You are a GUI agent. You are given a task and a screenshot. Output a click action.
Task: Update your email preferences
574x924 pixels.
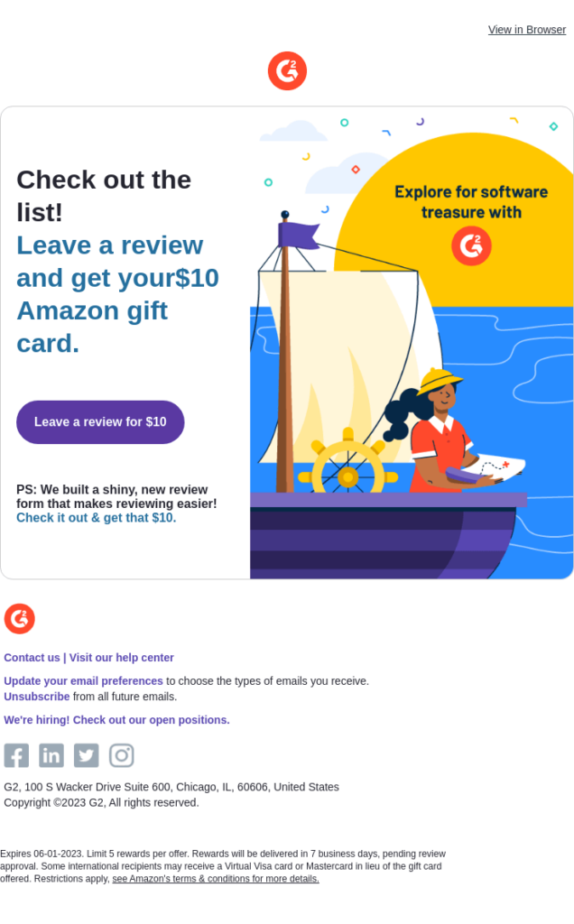point(83,680)
